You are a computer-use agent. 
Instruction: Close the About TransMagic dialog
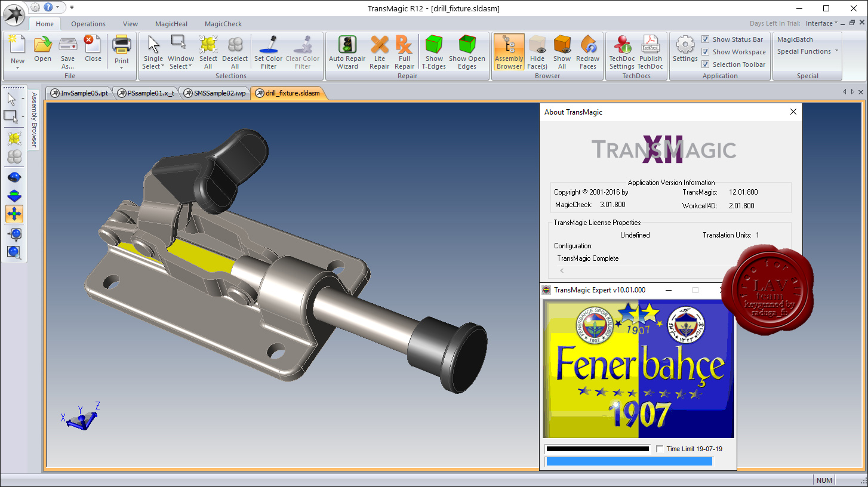pos(793,112)
